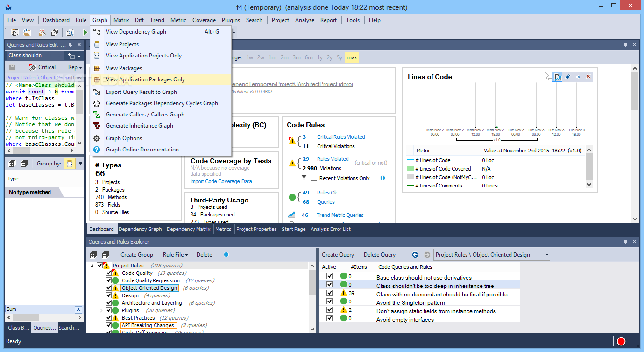Click the stacked windows toolbar icon
644x352 pixels.
coord(55,32)
